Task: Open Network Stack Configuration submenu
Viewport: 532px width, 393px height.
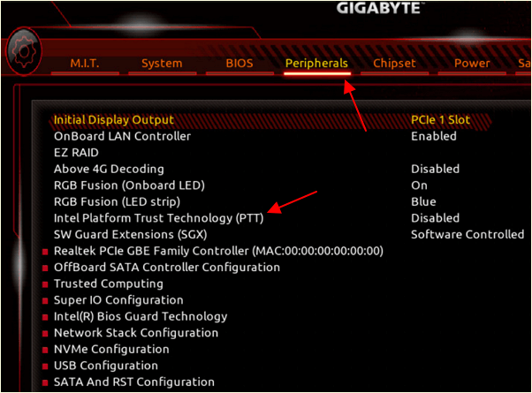Action: click(136, 333)
